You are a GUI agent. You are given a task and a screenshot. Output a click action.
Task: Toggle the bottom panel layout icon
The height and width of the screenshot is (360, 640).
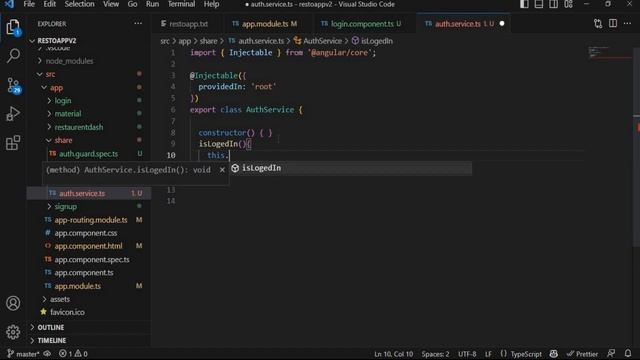point(539,4)
